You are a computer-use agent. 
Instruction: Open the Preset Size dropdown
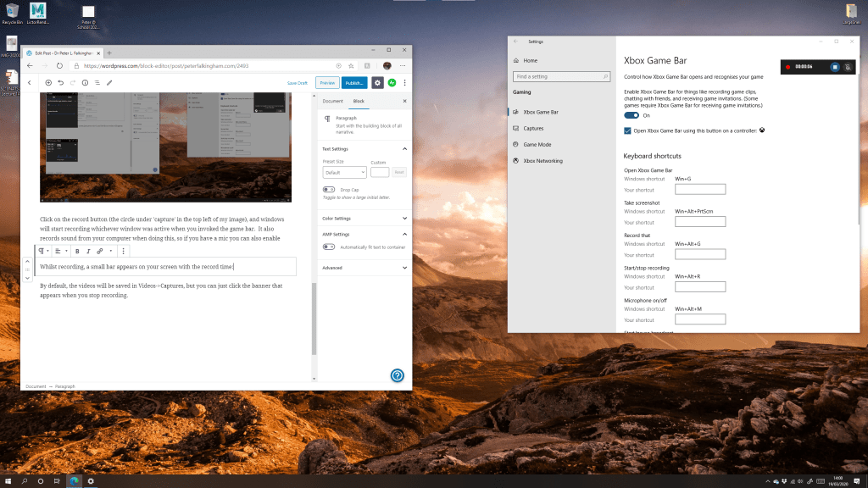(344, 172)
